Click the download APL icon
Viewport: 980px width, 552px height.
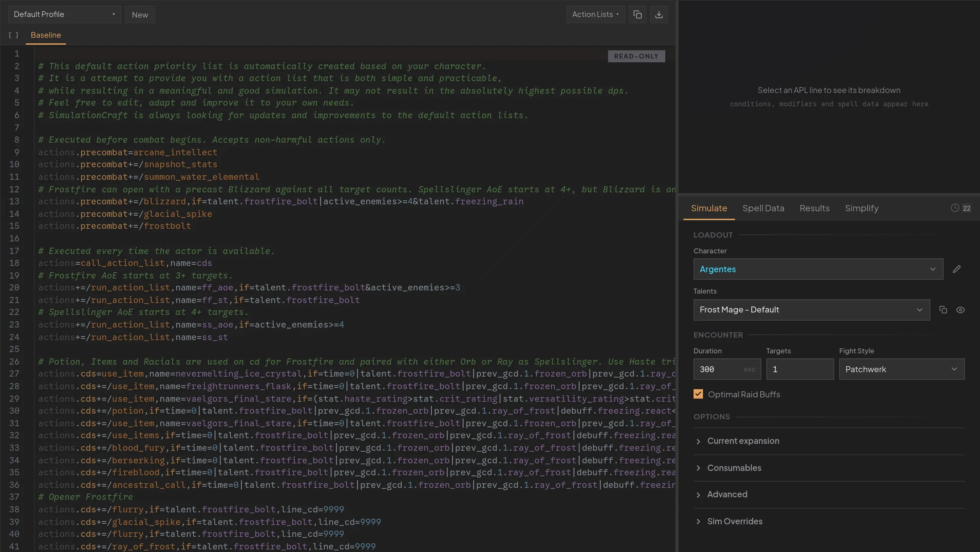pos(659,15)
